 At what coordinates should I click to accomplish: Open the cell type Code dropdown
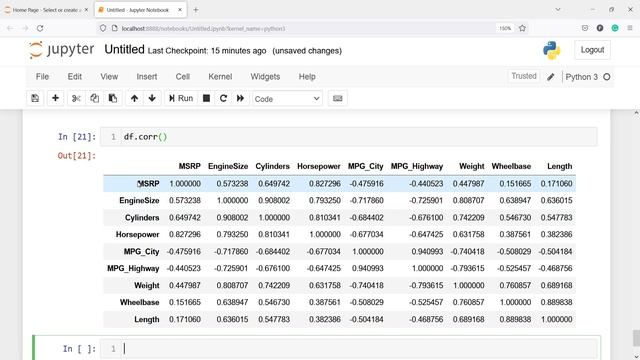click(x=287, y=99)
